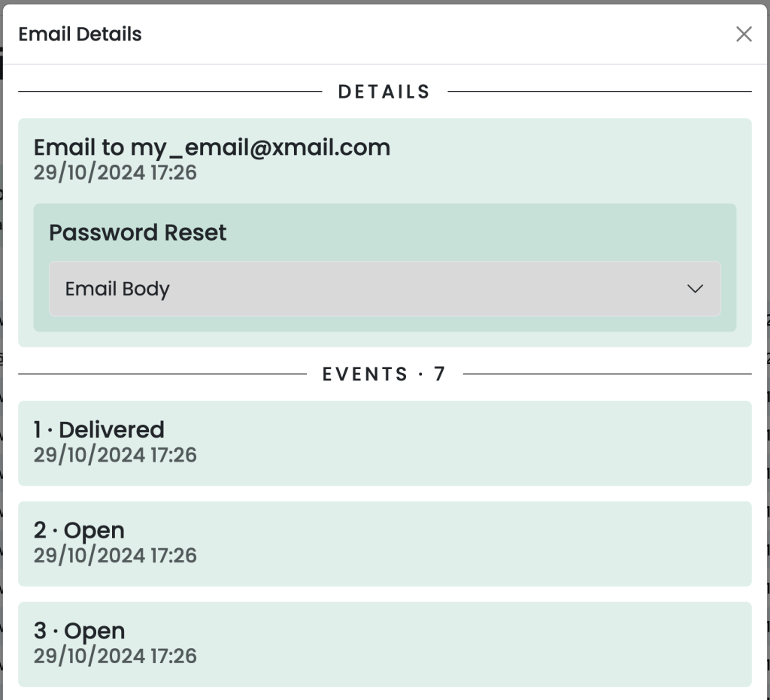Image resolution: width=770 pixels, height=700 pixels.
Task: Click the Password Reset subject heading
Action: [x=138, y=232]
